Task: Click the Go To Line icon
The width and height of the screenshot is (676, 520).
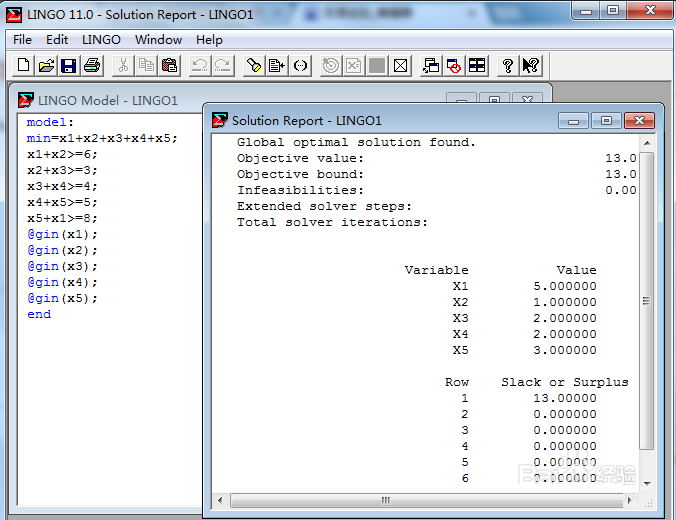Action: [277, 66]
